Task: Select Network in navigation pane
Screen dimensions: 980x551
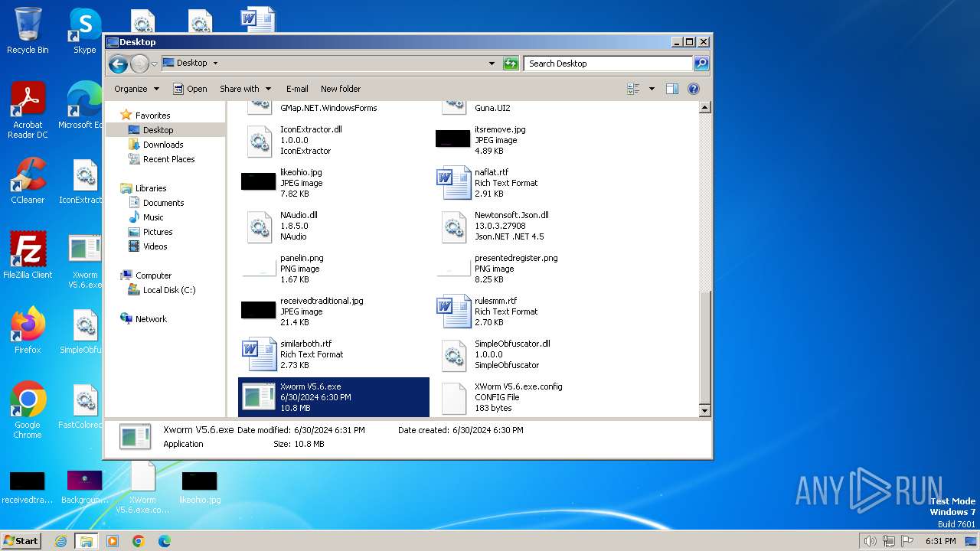Action: tap(151, 319)
